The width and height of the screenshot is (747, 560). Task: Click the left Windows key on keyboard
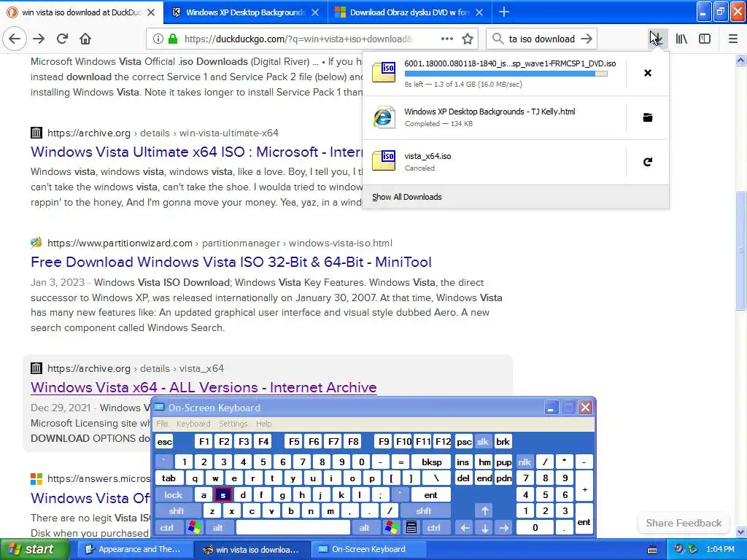[194, 528]
